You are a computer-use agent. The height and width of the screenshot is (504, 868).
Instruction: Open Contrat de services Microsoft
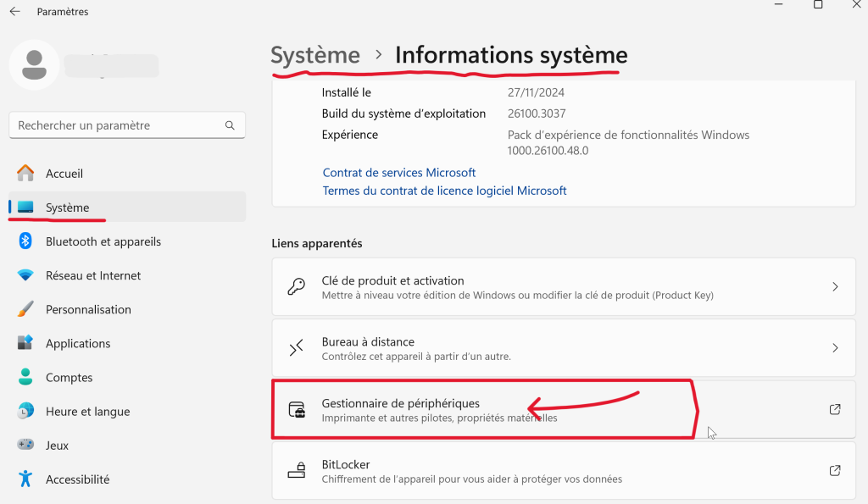click(399, 172)
